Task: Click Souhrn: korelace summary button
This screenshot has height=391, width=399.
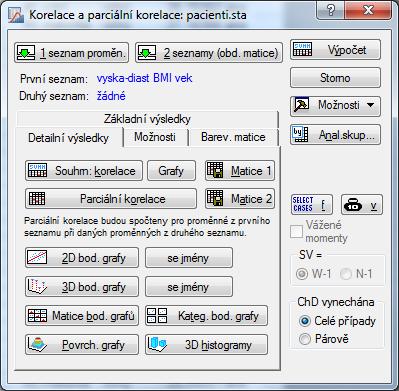Action: point(84,171)
